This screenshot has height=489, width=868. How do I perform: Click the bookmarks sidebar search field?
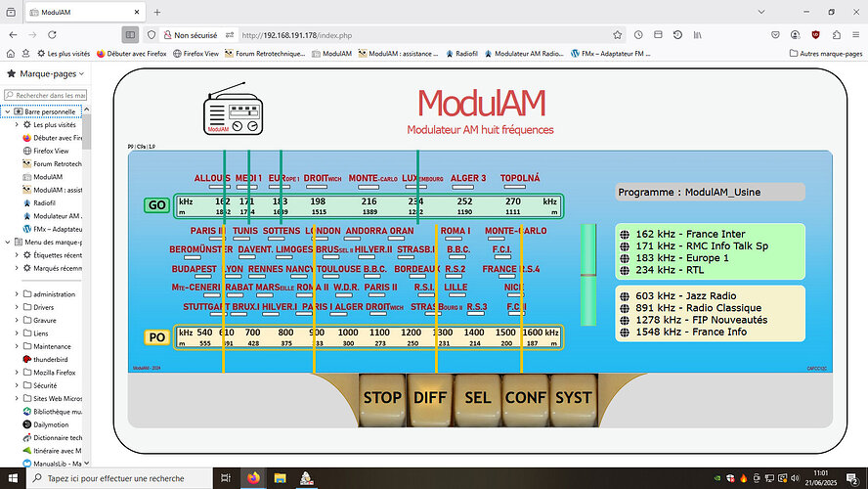click(x=46, y=95)
